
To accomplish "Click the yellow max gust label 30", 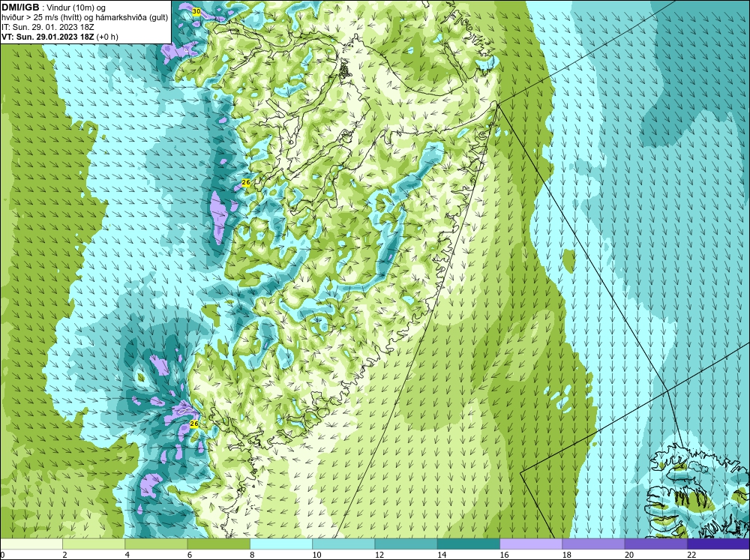I will [196, 11].
